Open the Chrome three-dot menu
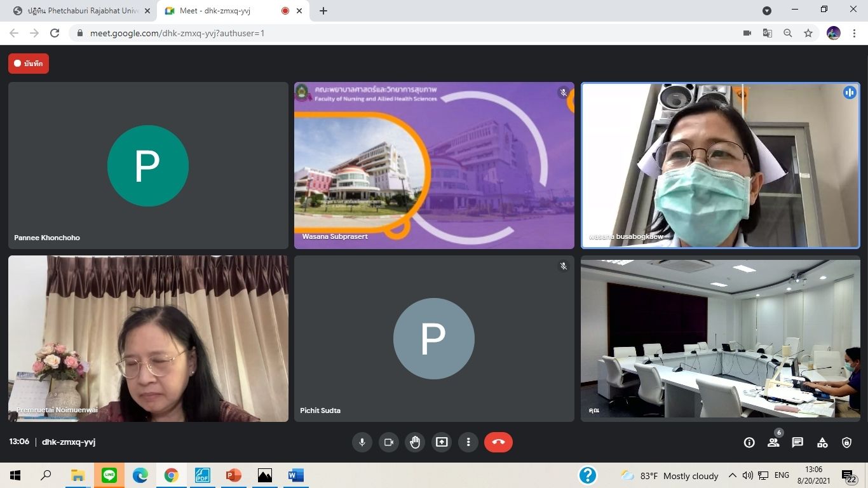The height and width of the screenshot is (488, 868). (x=855, y=33)
